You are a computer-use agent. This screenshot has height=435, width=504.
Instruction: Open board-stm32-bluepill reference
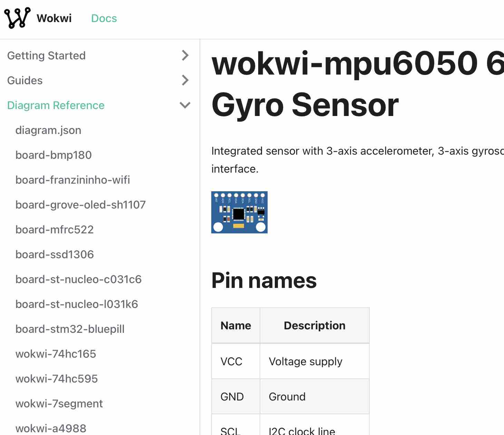coord(70,329)
